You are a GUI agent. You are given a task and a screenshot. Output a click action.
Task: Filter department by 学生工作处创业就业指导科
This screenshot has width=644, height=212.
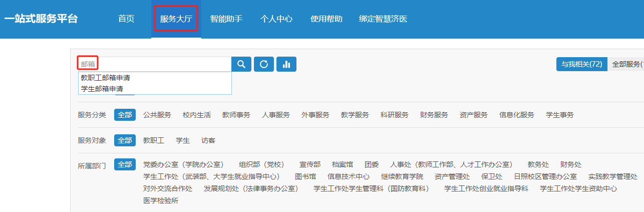coord(486,188)
